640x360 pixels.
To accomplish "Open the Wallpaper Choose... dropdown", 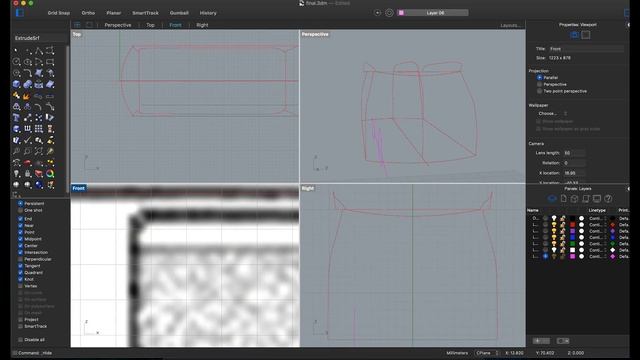I will click(553, 113).
